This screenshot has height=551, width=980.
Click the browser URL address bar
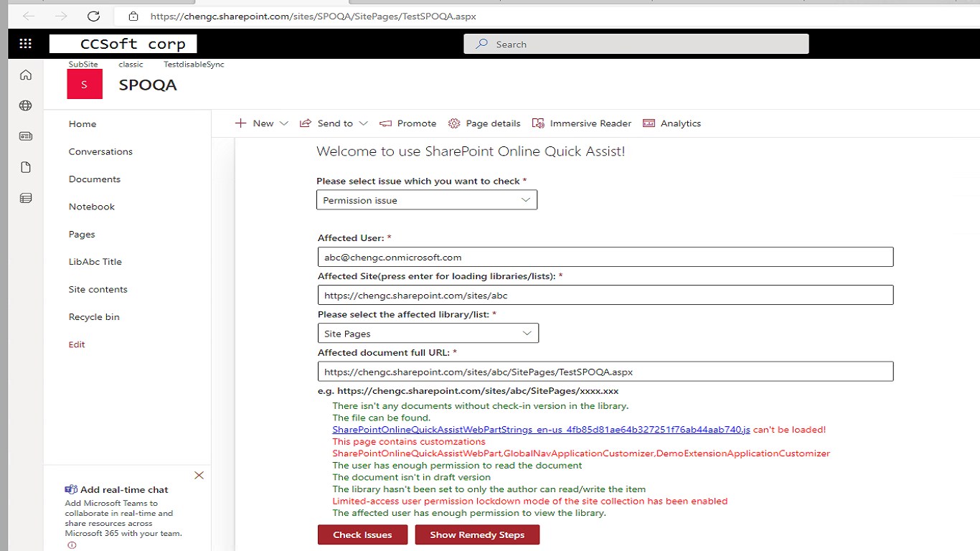pos(313,16)
